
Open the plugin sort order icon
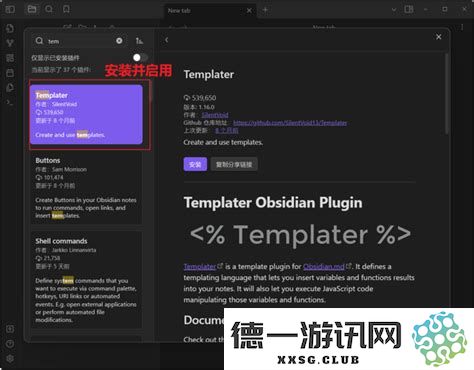click(x=139, y=41)
